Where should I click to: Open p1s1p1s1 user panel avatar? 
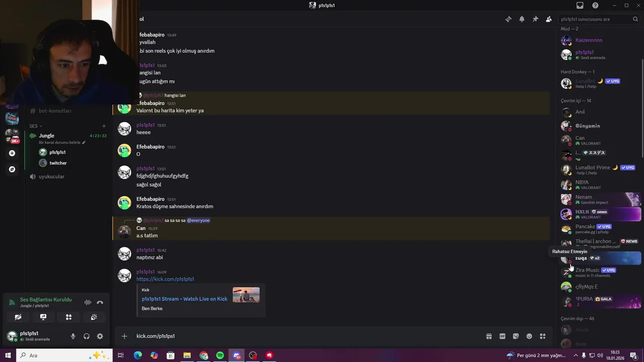point(12,336)
